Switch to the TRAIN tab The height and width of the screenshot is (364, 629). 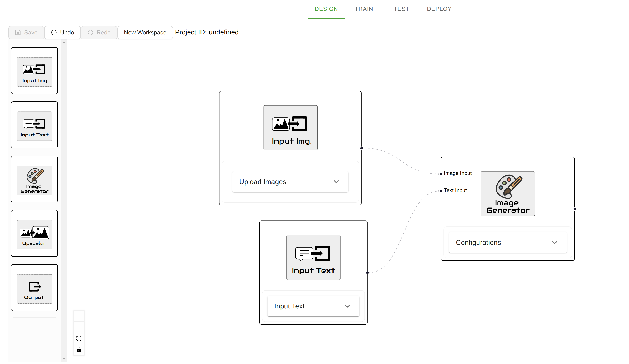[x=364, y=9]
